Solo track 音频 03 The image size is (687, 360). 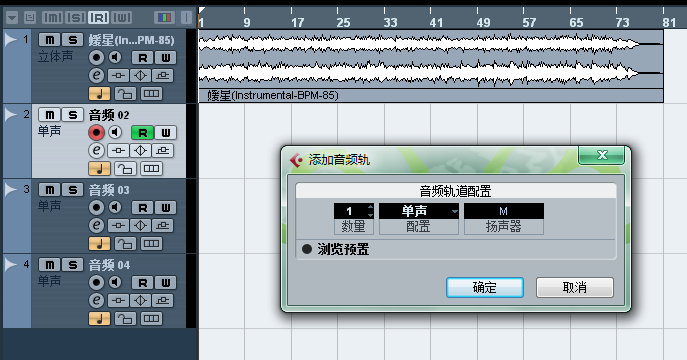[x=72, y=190]
